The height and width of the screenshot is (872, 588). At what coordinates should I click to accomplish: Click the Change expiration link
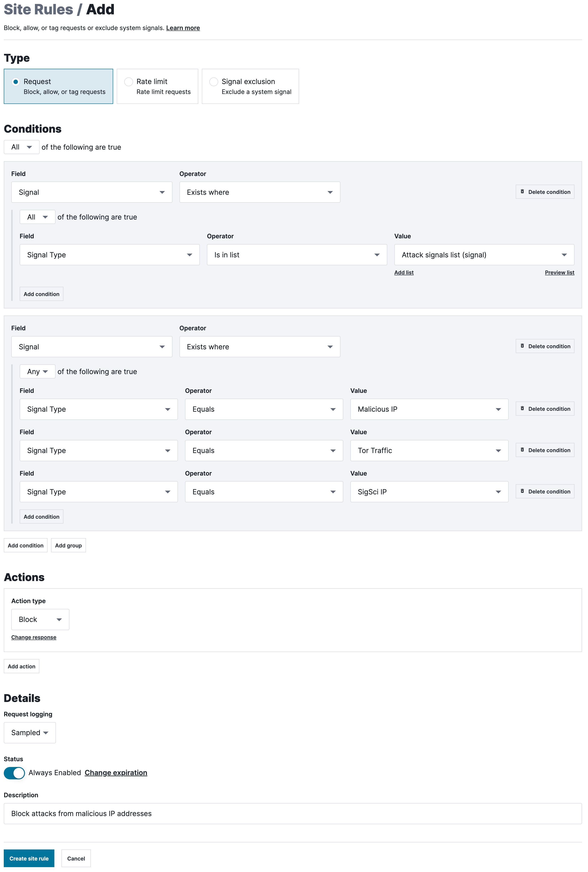(116, 773)
